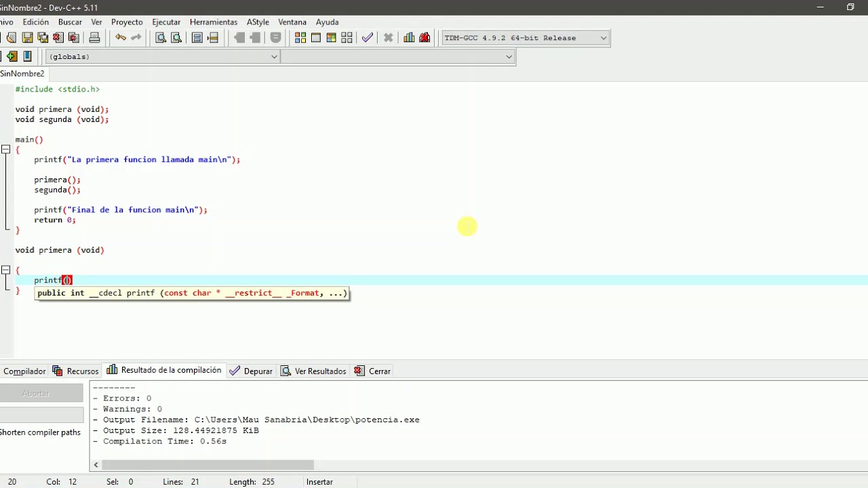Open the Herramientas menu

point(214,22)
